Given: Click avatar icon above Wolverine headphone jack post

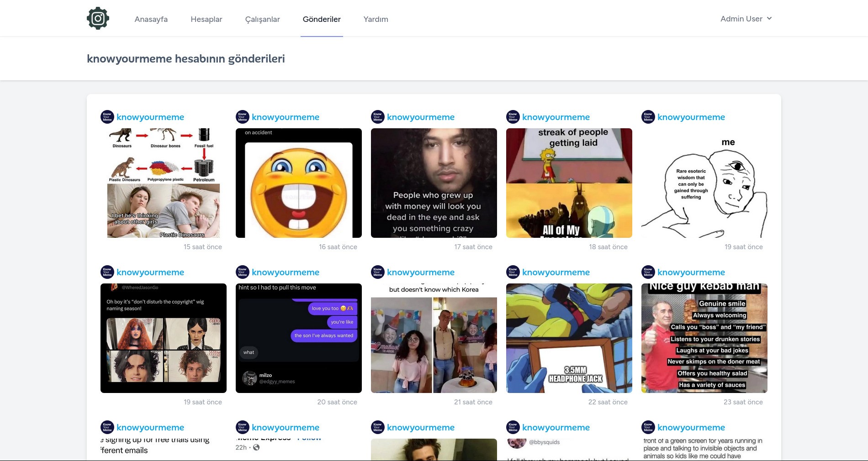Looking at the screenshot, I should tap(513, 272).
